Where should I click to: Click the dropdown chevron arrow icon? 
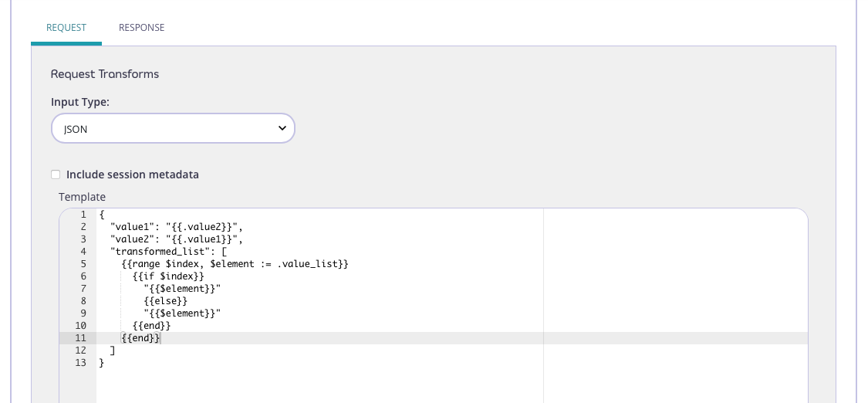(x=282, y=129)
